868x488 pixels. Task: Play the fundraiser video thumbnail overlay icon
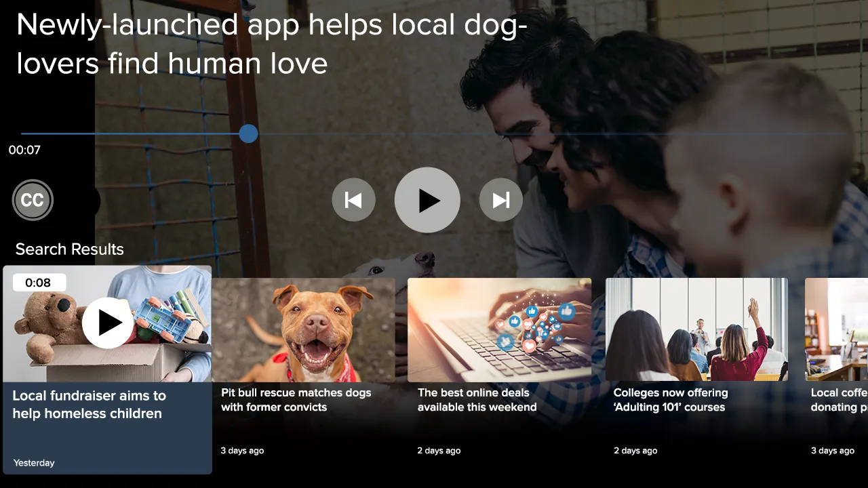click(x=107, y=323)
